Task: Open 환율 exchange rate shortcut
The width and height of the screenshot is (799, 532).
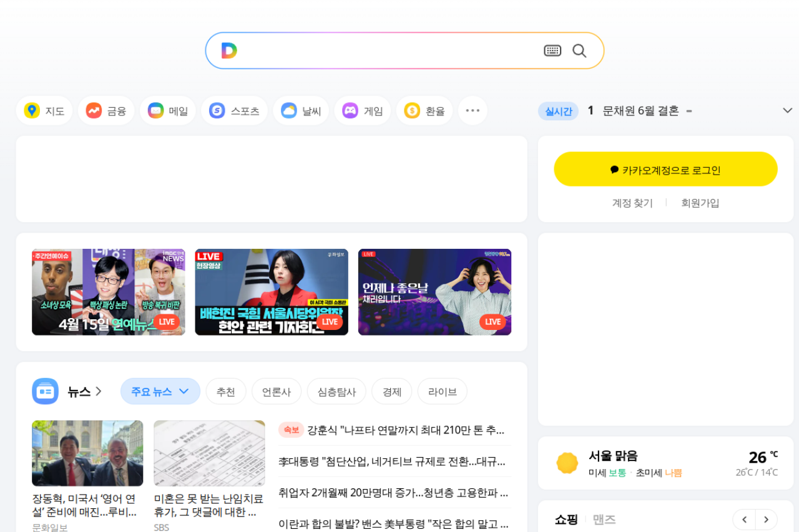Action: (x=424, y=111)
